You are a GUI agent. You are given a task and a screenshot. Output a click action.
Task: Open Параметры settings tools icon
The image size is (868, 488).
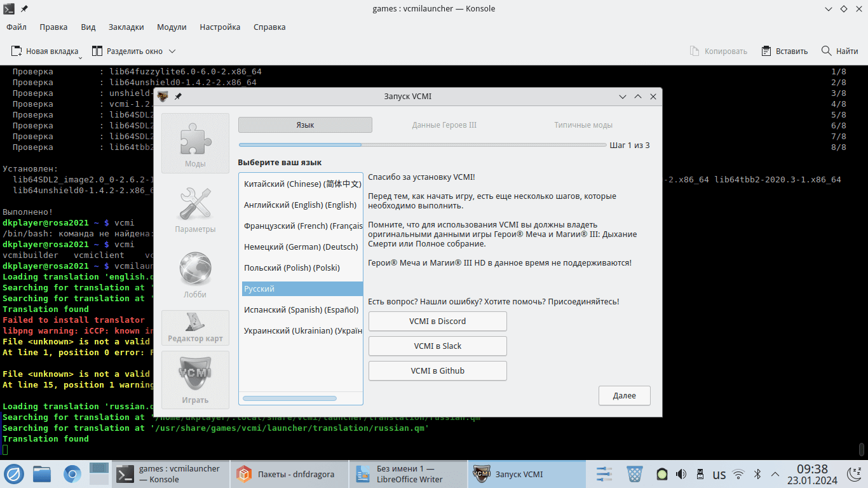tap(195, 210)
